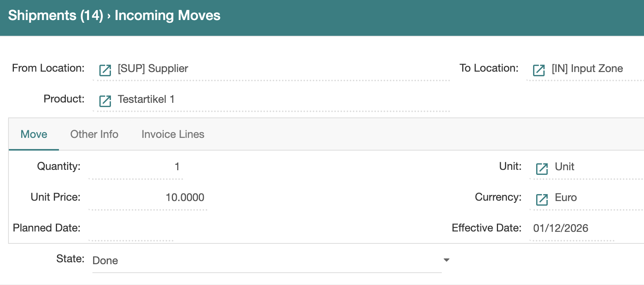The width and height of the screenshot is (644, 285).
Task: Open the Unit record link icon
Action: click(x=542, y=168)
